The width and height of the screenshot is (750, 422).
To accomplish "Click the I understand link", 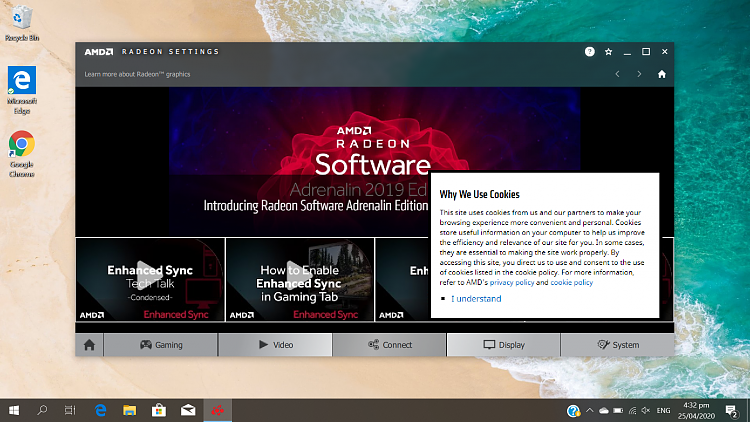I will click(x=476, y=299).
